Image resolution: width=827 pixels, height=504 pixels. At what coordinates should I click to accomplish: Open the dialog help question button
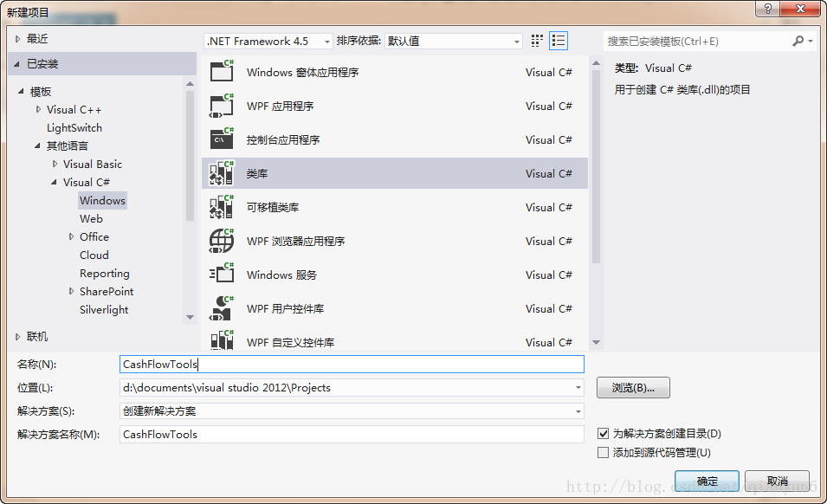pos(767,9)
